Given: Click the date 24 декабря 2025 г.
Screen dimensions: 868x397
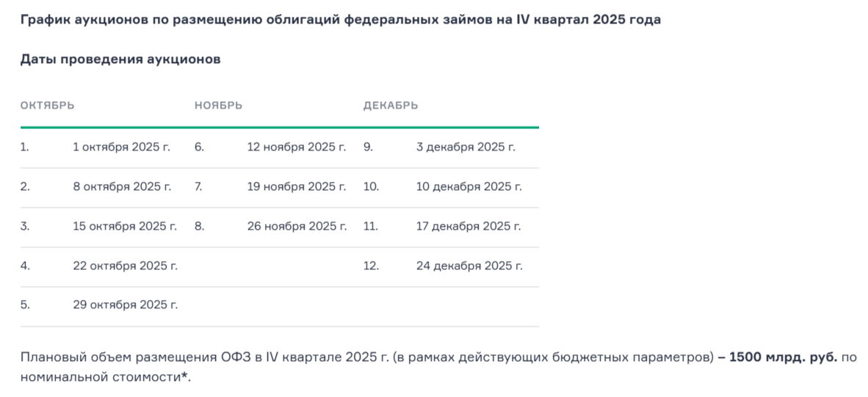Looking at the screenshot, I should click(x=469, y=266).
